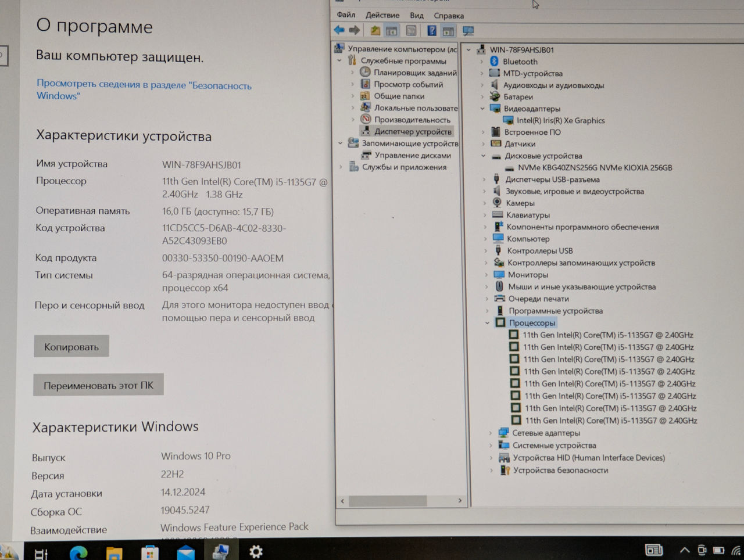Expand Мыши и иные указывающие устройства node
The height and width of the screenshot is (560, 744).
[x=487, y=287]
